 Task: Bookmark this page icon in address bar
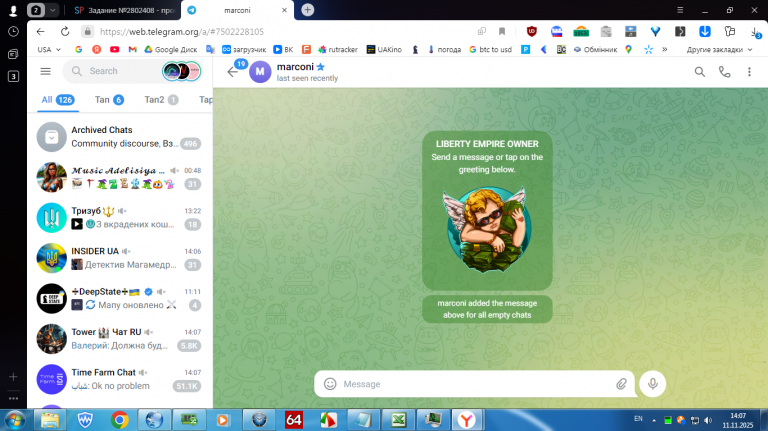[502, 31]
